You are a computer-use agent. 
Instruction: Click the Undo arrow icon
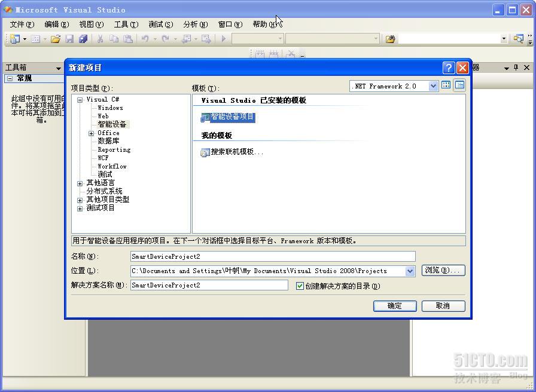(x=145, y=39)
